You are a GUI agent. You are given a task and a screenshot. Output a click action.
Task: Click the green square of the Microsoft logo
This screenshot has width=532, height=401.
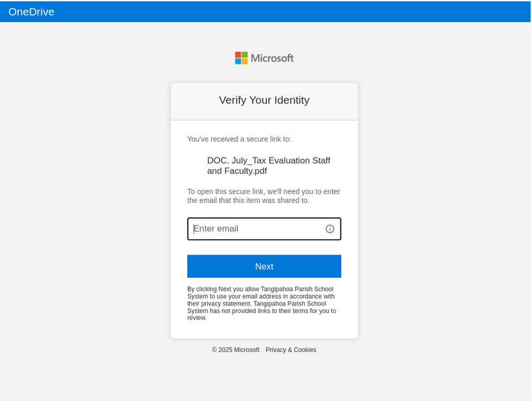tap(244, 54)
